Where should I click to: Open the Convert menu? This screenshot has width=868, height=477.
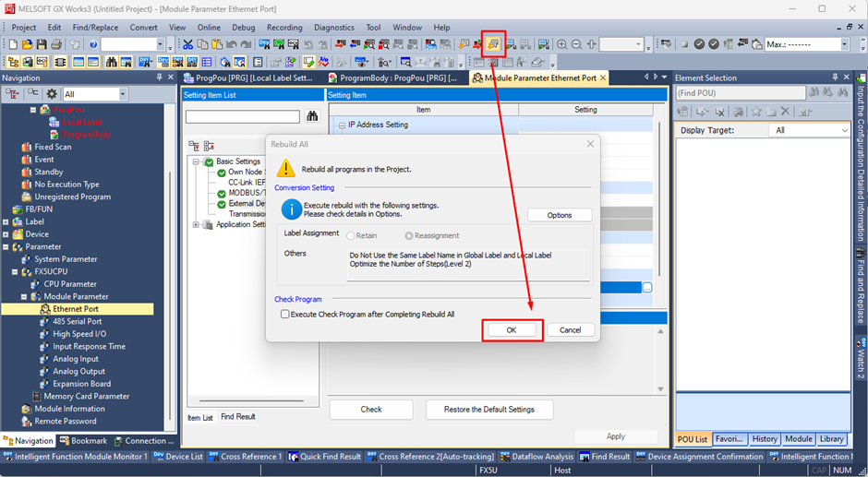(144, 27)
